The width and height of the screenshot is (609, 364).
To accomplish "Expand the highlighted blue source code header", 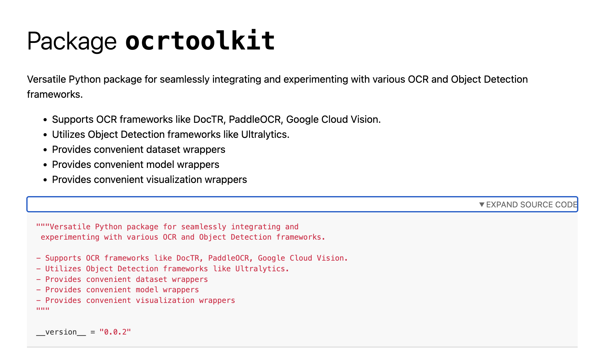I will [x=531, y=205].
